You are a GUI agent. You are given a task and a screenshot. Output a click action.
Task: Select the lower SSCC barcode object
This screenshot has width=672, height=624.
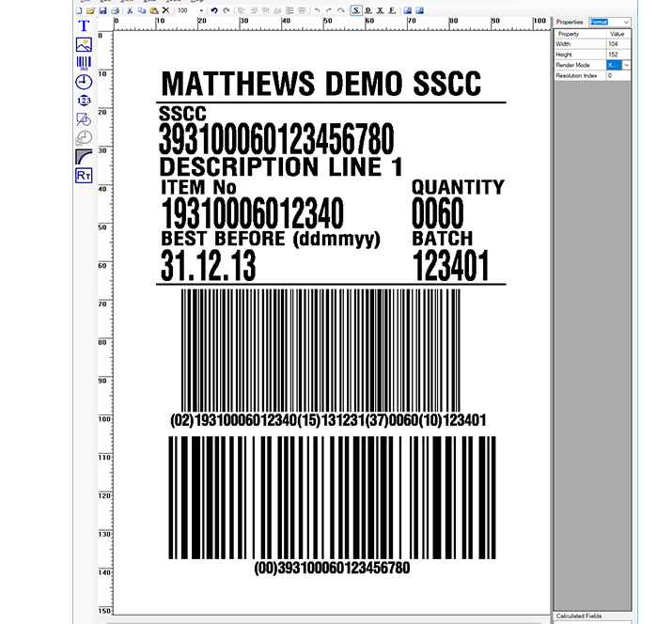332,497
